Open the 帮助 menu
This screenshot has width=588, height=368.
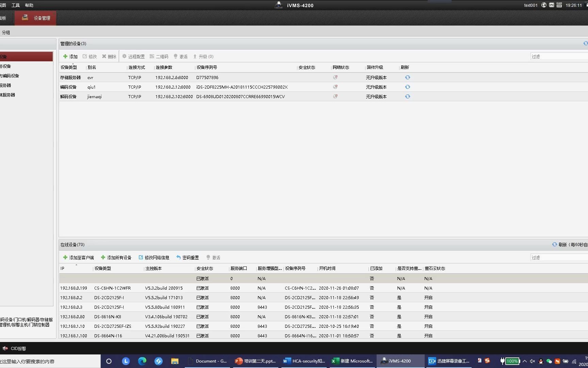(29, 5)
